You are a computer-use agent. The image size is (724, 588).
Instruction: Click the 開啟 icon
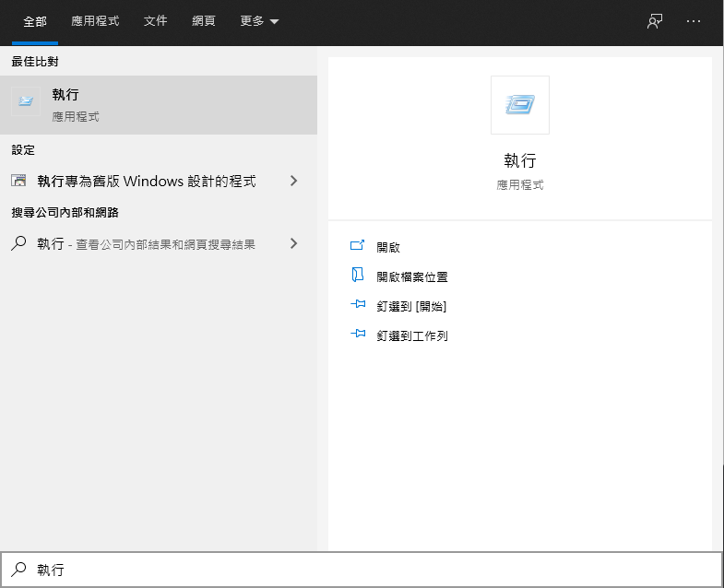coord(357,245)
